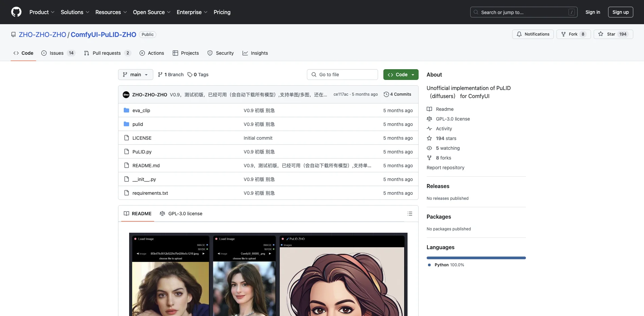Screen dimensions: 644x316
Task: Click the tag icon for 0 Tags
Action: [190, 75]
